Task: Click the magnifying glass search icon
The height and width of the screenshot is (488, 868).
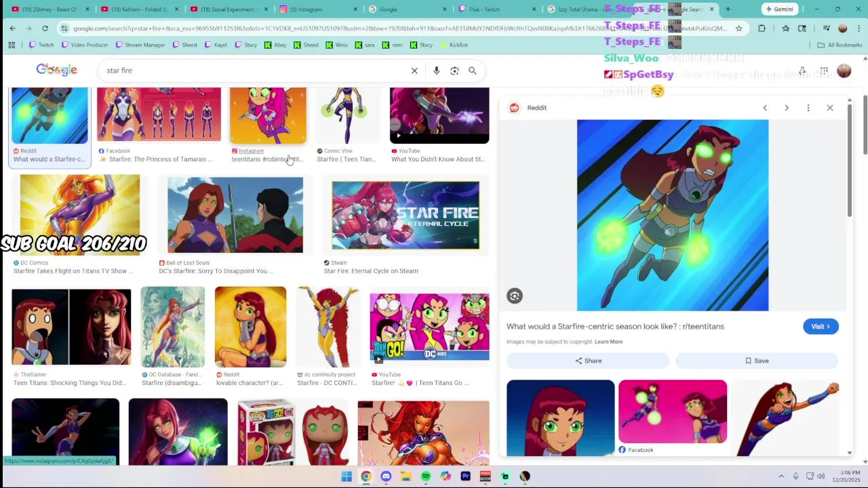Action: tap(473, 70)
